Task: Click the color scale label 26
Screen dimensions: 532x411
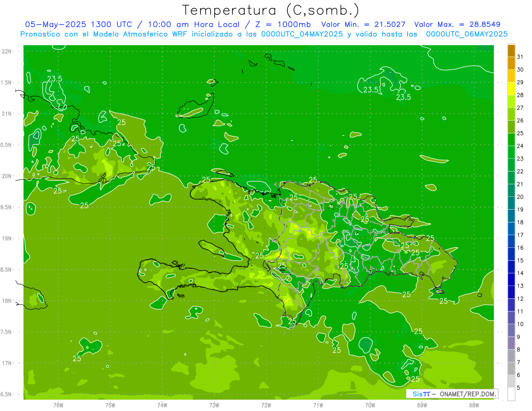Action: [520, 120]
